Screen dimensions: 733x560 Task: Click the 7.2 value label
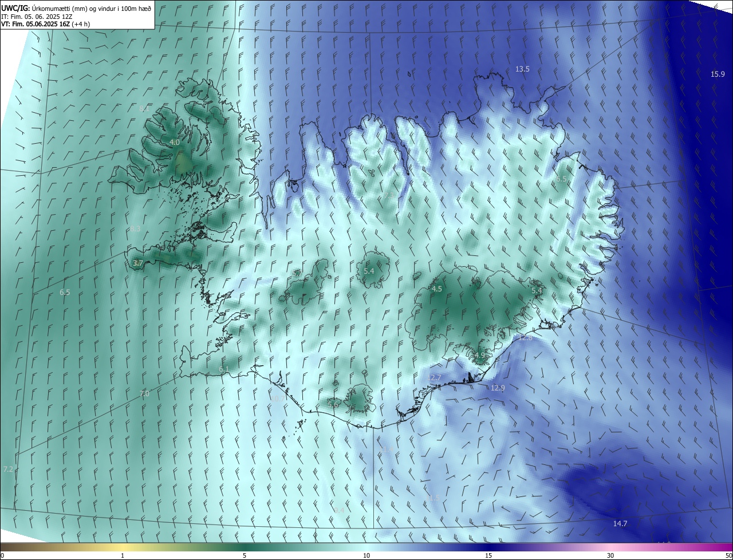click(7, 469)
